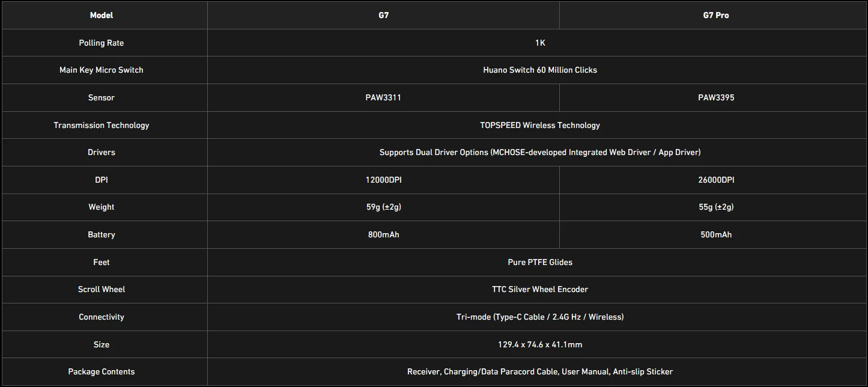Click TTC Silver Wheel Encoder text

539,289
